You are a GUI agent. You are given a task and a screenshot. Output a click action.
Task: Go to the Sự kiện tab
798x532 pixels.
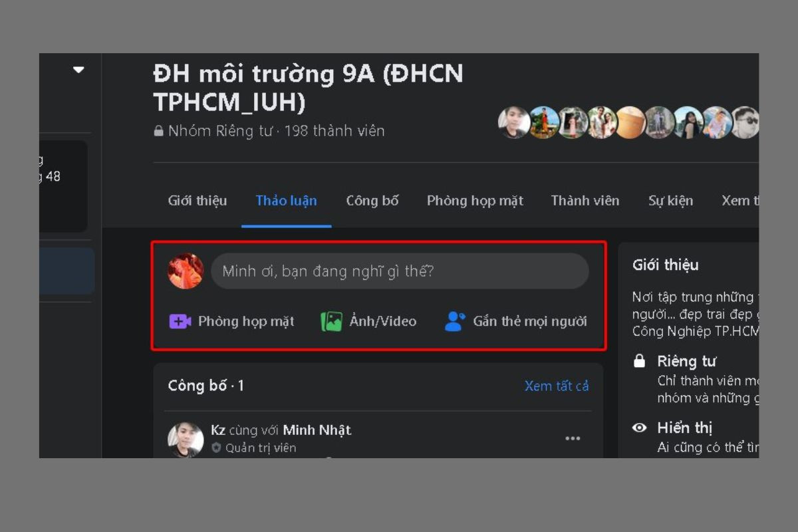point(671,201)
